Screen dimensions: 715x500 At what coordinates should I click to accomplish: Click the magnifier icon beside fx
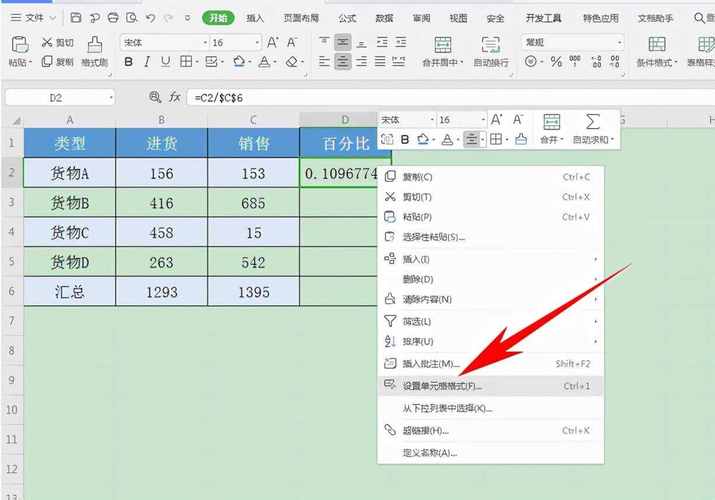coord(155,97)
